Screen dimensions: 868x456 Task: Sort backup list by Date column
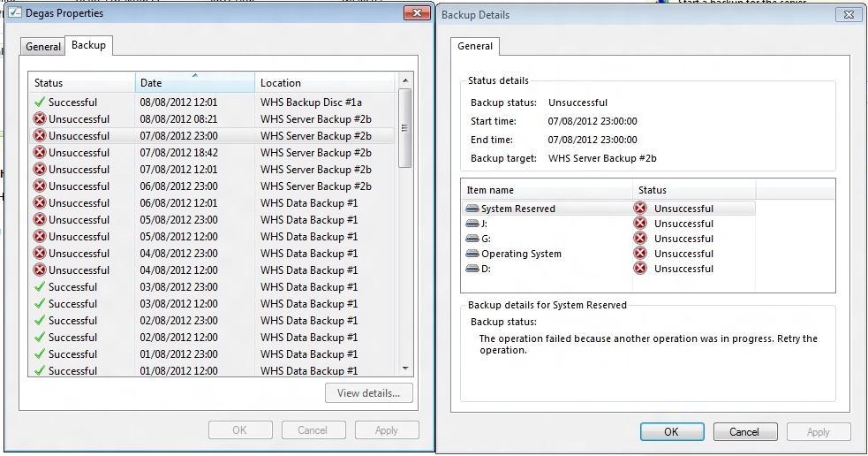pyautogui.click(x=194, y=83)
